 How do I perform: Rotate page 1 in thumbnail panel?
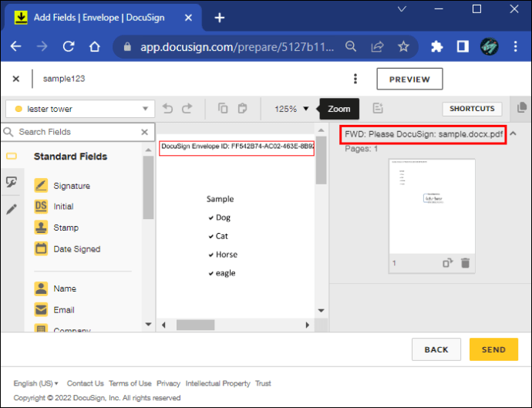(x=447, y=263)
